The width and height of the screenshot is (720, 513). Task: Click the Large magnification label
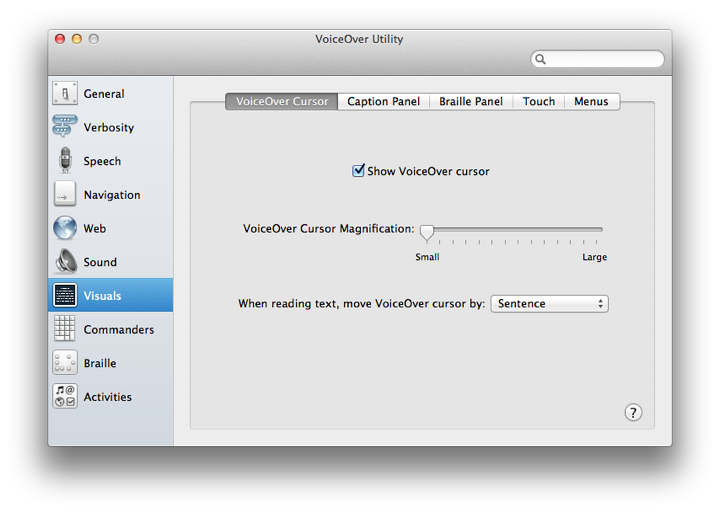point(595,257)
